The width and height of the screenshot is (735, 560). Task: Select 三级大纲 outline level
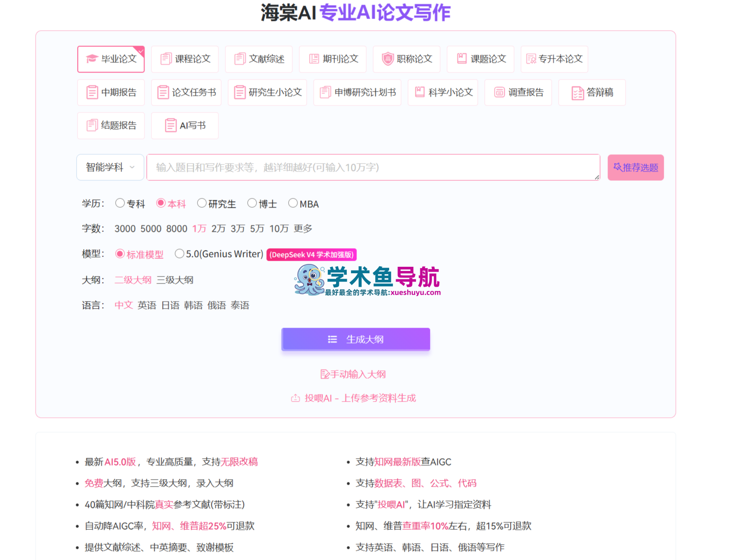coord(175,280)
